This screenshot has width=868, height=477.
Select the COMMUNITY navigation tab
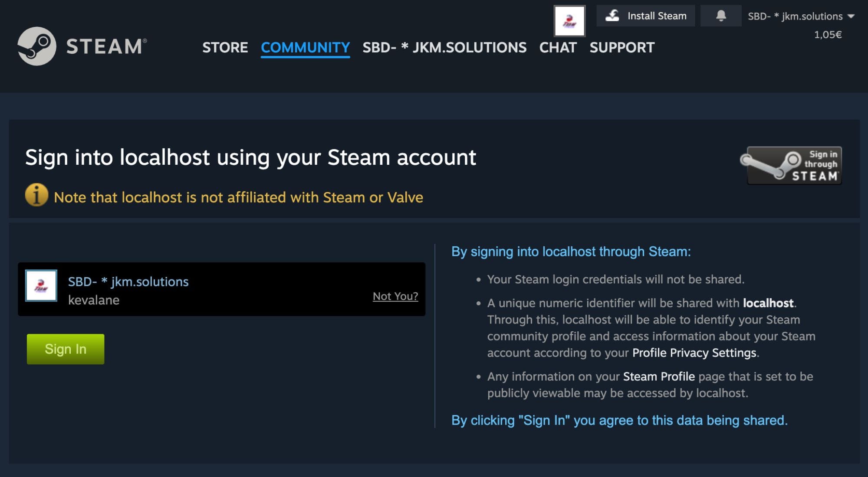[305, 47]
